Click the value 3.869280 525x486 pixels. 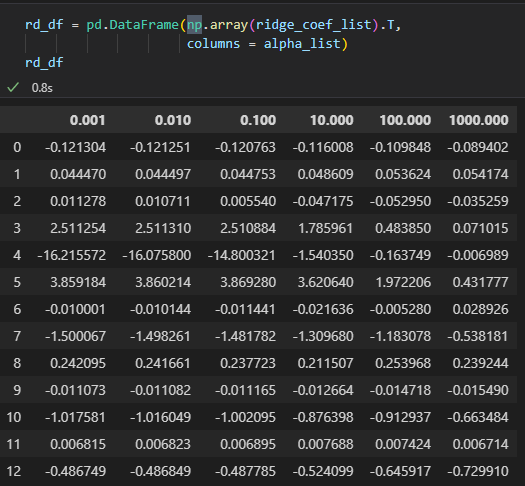click(248, 282)
